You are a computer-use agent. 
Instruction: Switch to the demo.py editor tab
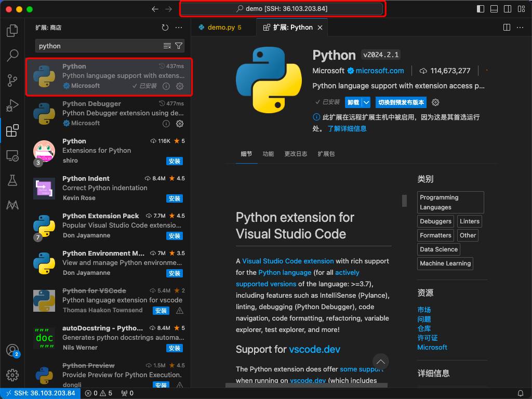tap(224, 28)
